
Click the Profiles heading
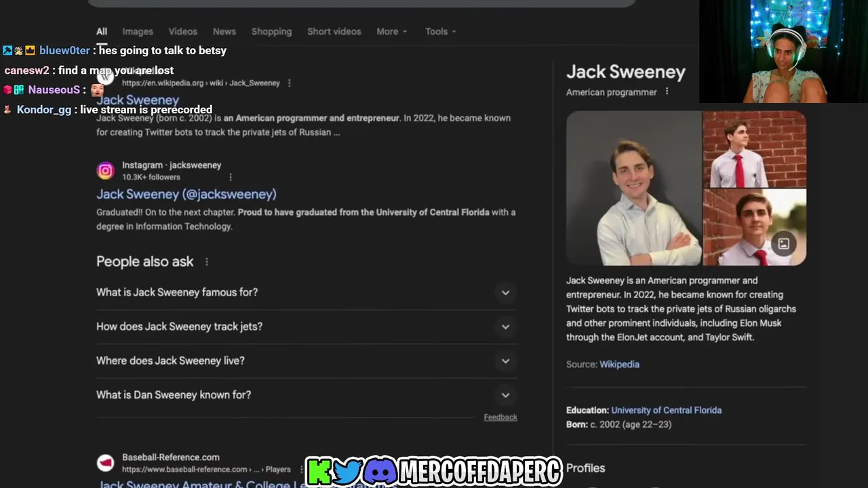point(585,468)
